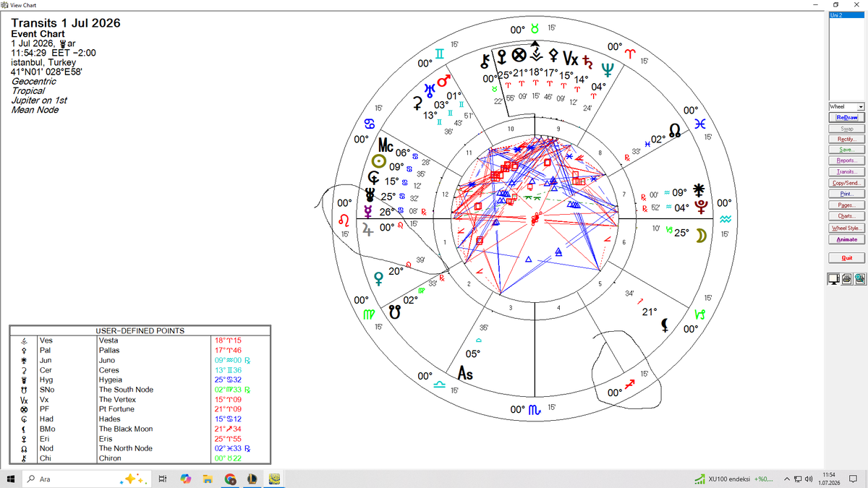
Task: Open Google Chrome from the taskbar
Action: pos(230,479)
